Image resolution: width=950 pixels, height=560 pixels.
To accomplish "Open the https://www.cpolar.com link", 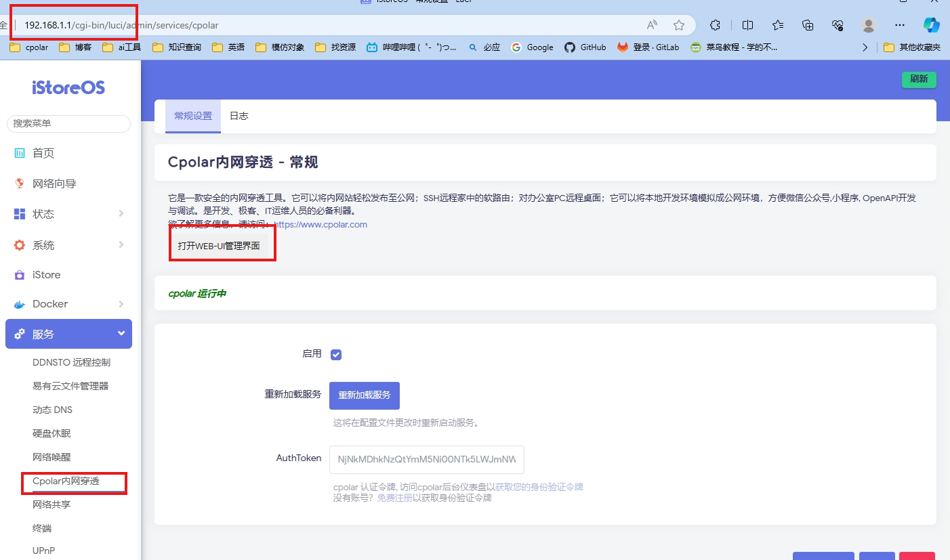I will 321,224.
